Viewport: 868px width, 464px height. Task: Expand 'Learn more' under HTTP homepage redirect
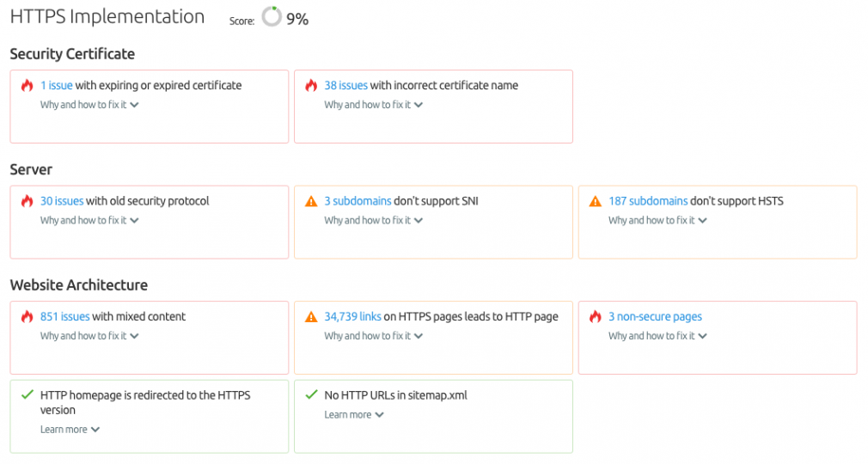click(70, 430)
